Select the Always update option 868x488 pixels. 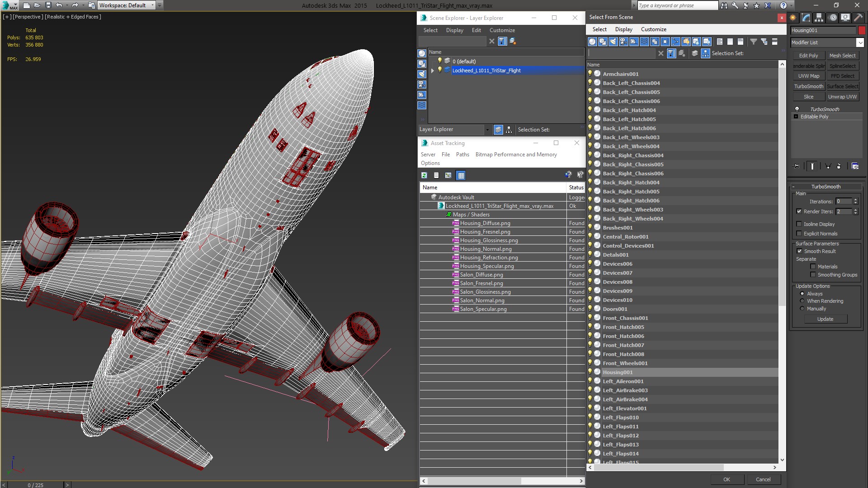click(802, 294)
